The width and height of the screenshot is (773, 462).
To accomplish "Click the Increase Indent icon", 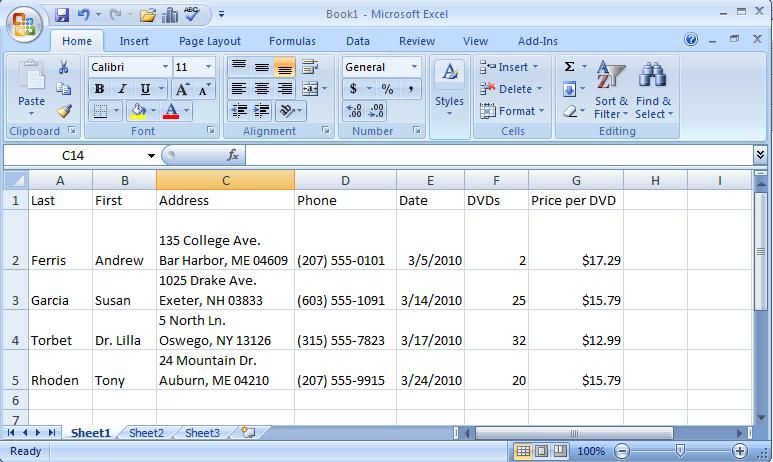I will click(261, 111).
